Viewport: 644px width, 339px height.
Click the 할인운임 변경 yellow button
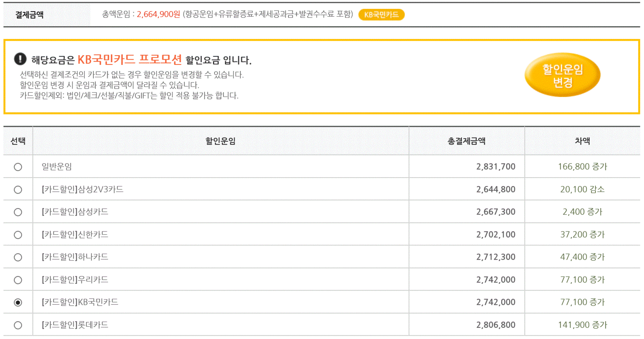pos(562,75)
